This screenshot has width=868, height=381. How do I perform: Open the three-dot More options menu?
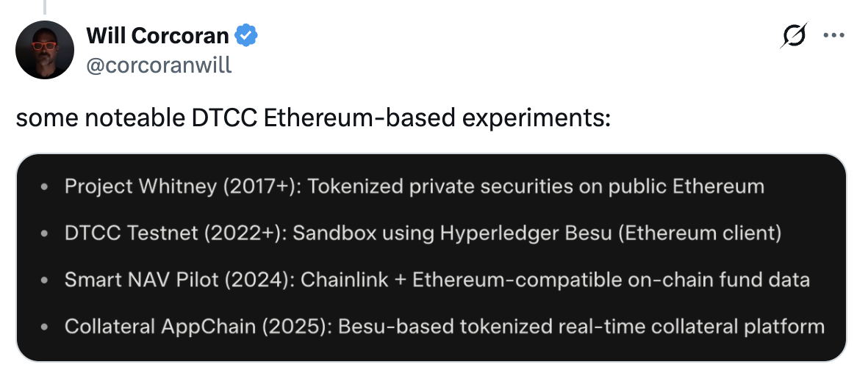[x=833, y=35]
